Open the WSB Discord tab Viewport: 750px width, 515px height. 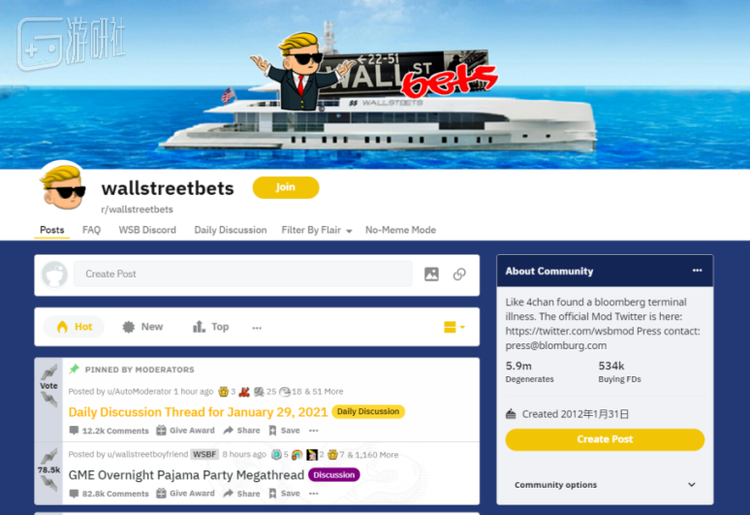[147, 230]
